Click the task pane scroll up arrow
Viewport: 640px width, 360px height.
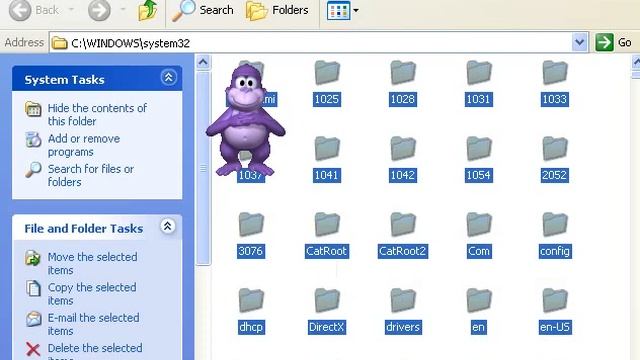(203, 62)
